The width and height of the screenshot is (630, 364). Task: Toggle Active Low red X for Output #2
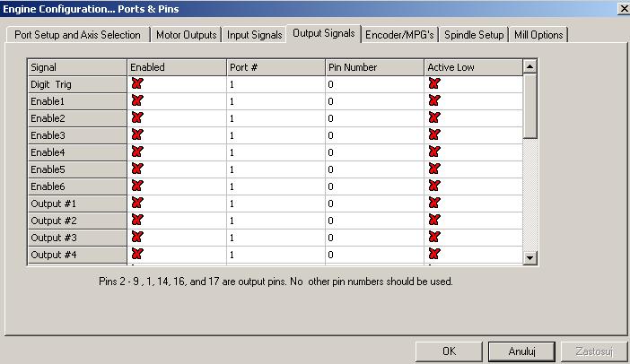tap(434, 220)
